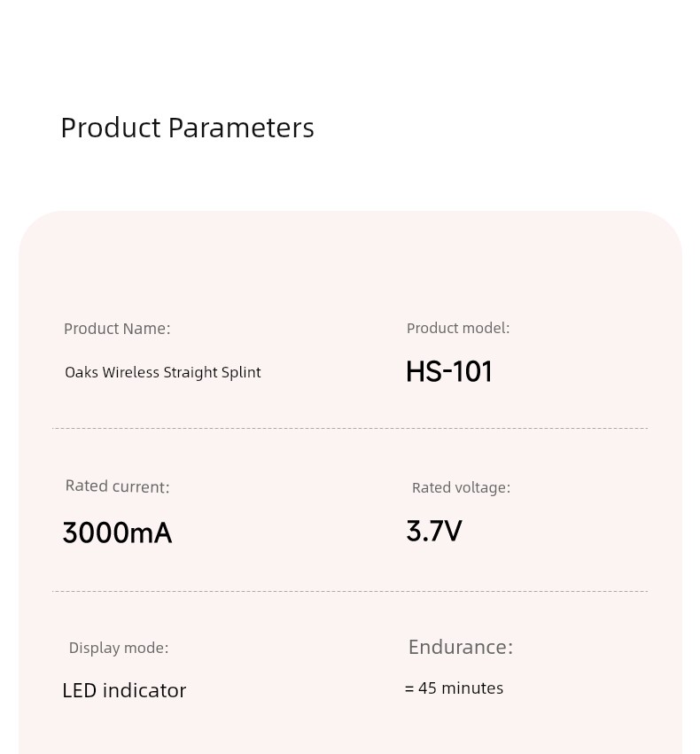The image size is (700, 754).
Task: Click the 3.7V value
Action: (434, 531)
